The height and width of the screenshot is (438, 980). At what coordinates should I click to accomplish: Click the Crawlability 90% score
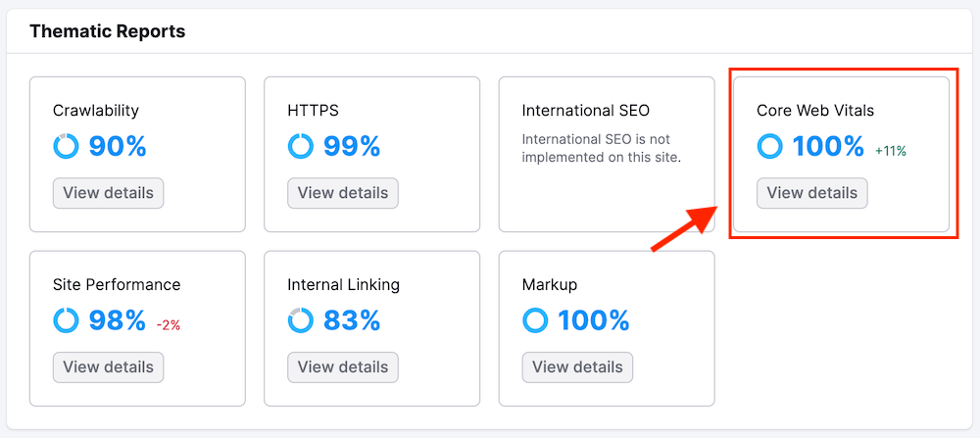(118, 147)
